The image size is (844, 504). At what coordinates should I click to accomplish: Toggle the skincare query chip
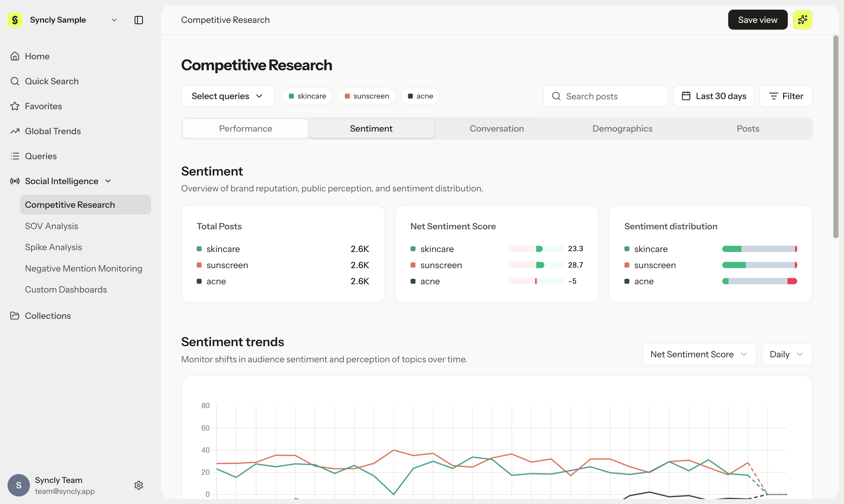pos(307,96)
